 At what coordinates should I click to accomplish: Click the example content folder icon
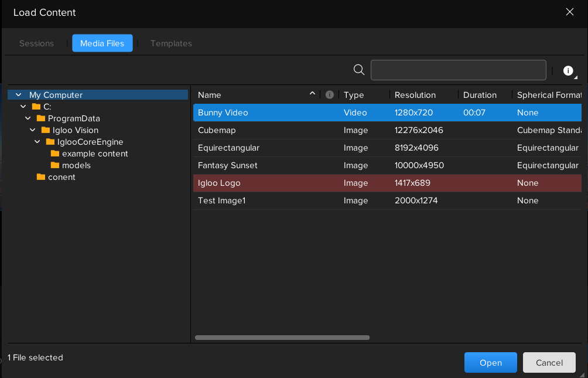point(55,154)
